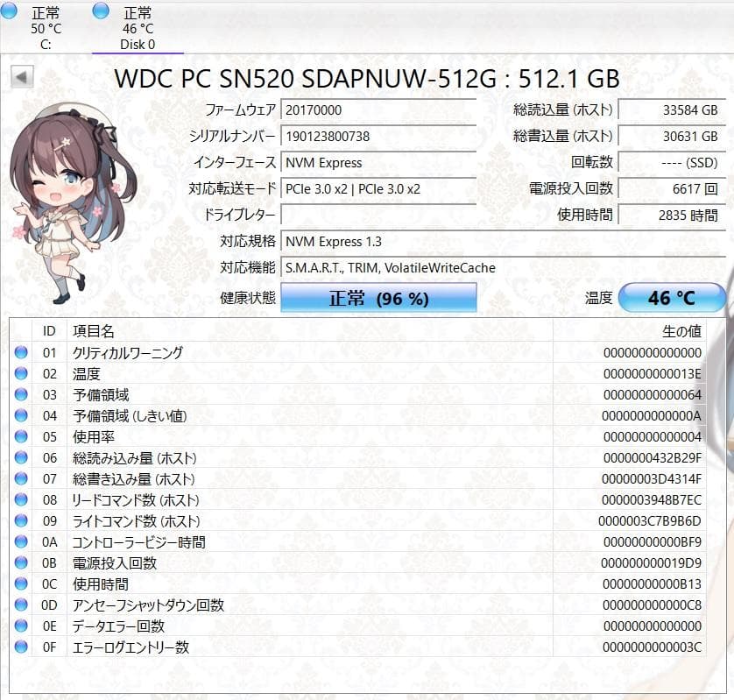734x700 pixels.
Task: Click raw value 000003948B7EC
Action: [x=652, y=500]
